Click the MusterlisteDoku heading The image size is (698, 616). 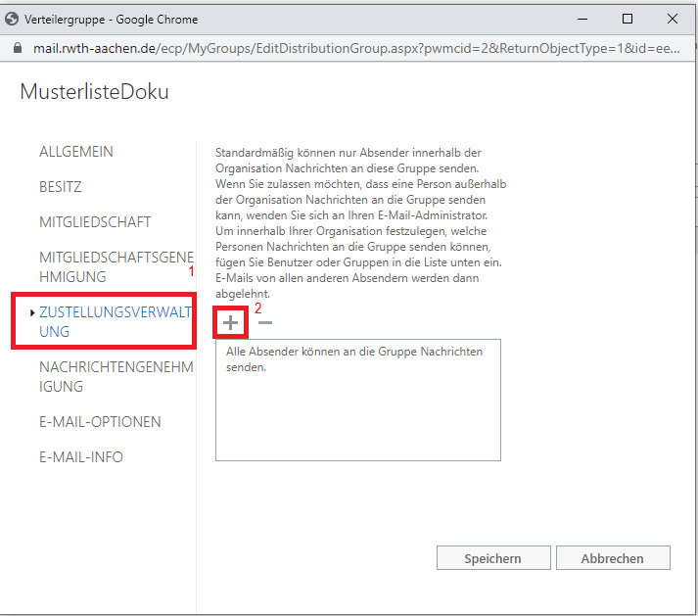[x=94, y=92]
